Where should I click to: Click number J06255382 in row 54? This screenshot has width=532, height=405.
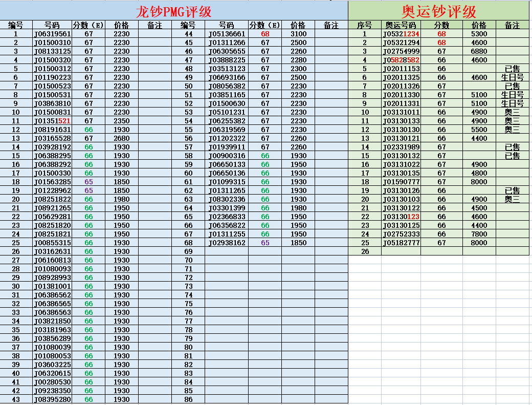[227, 121]
